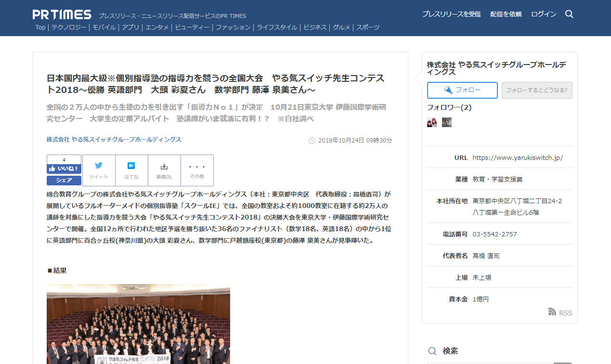Click representative name 高橋 直司
Viewport: 611px width, 364px height.
point(486,256)
